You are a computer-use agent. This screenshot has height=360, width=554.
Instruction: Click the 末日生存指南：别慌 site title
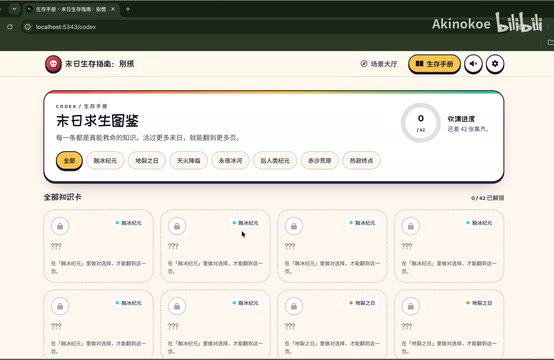coord(100,64)
